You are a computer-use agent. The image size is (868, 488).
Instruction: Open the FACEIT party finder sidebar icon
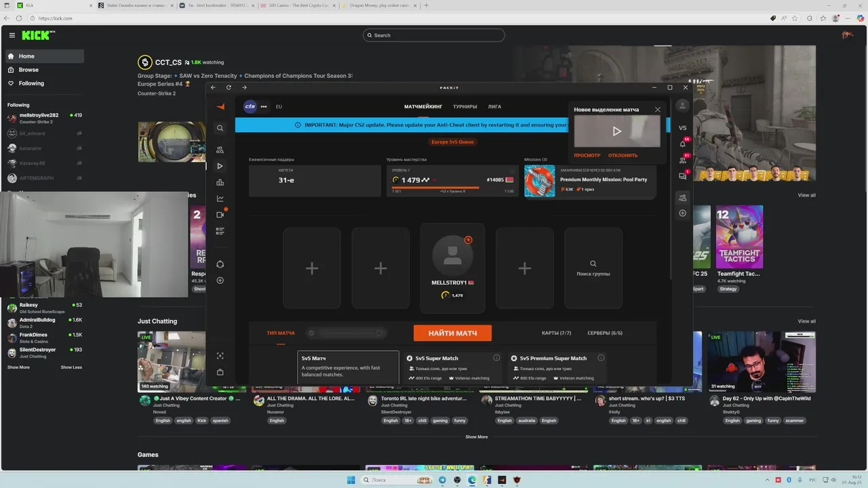click(x=220, y=150)
